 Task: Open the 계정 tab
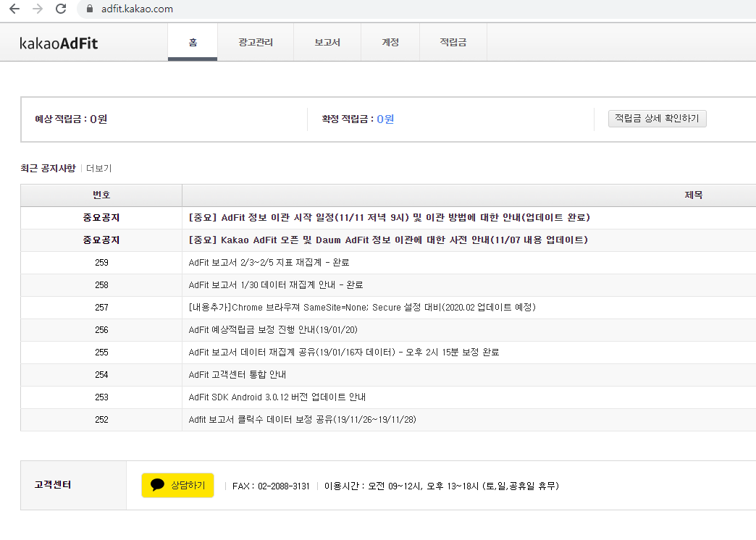click(x=390, y=43)
